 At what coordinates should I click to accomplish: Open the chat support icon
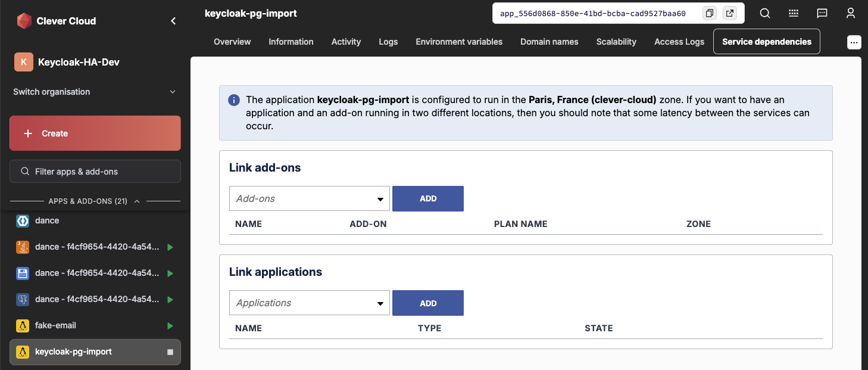(822, 13)
